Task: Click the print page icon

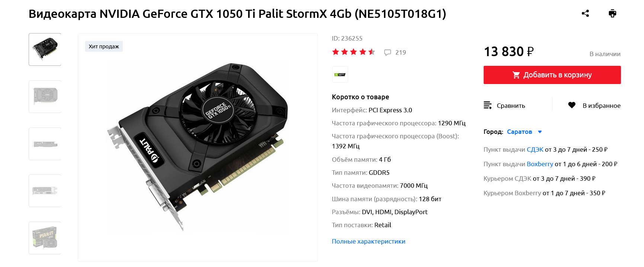Action: [612, 13]
